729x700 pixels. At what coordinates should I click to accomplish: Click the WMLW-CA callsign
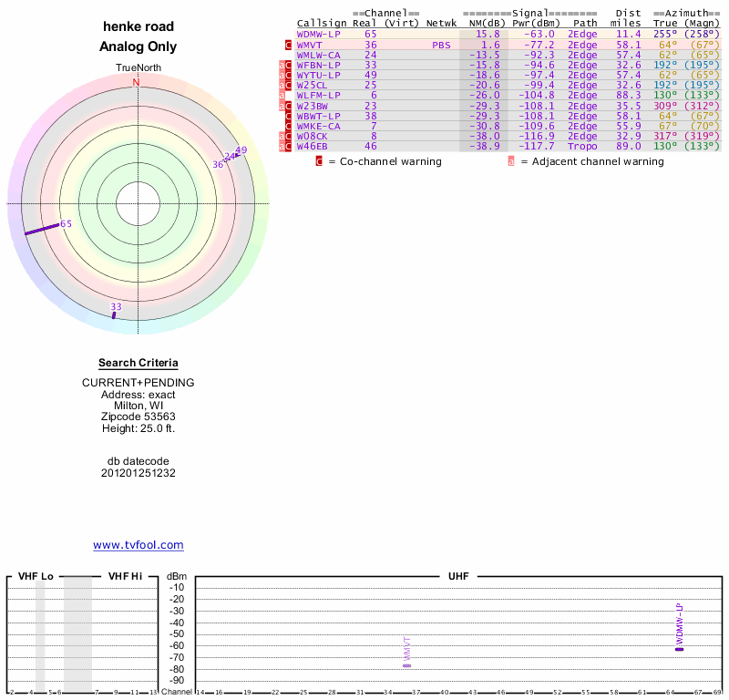coord(318,55)
